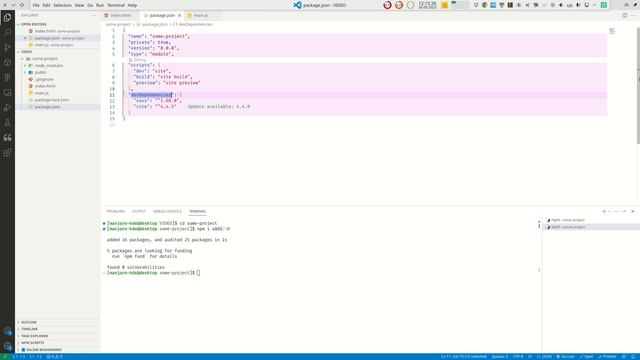Open the Source Control view

tap(7, 47)
